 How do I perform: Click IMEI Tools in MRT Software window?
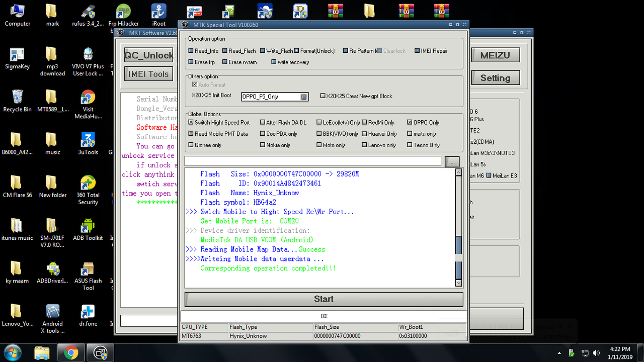148,74
